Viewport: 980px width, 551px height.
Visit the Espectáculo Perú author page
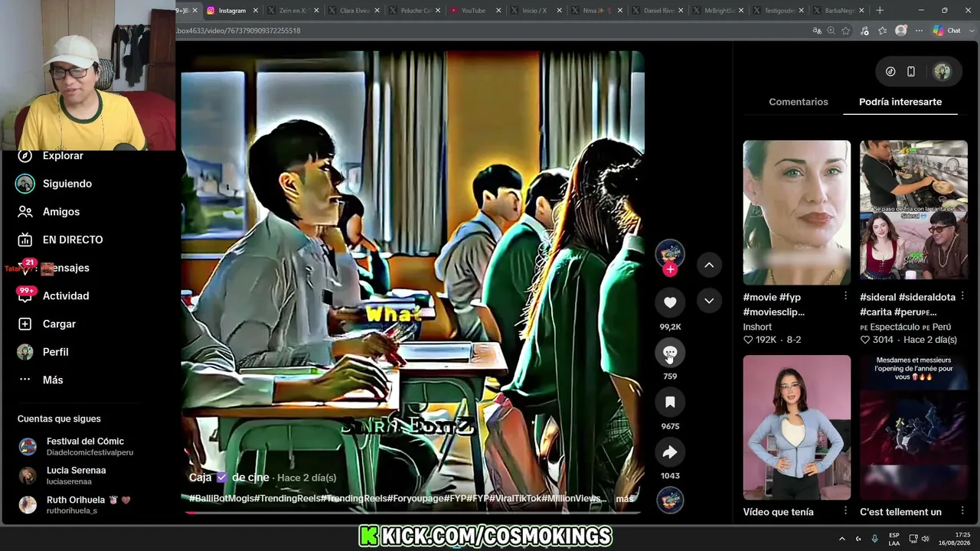pyautogui.click(x=906, y=327)
